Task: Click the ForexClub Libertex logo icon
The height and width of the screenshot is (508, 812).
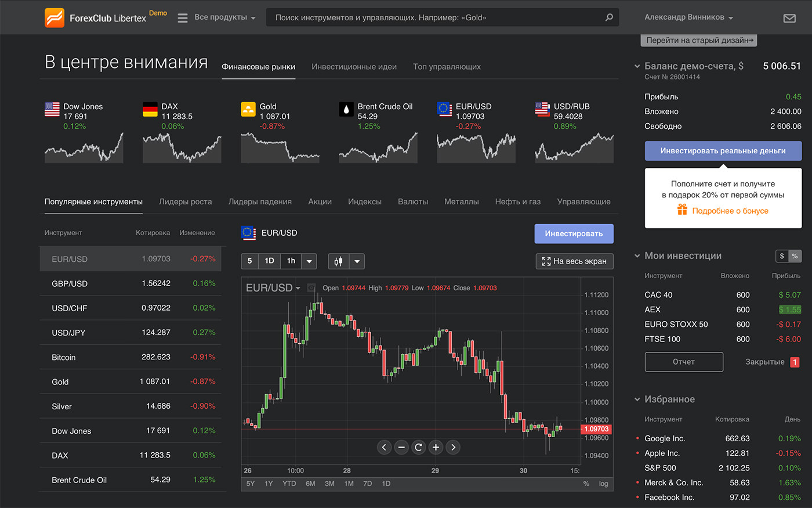Action: (x=55, y=17)
